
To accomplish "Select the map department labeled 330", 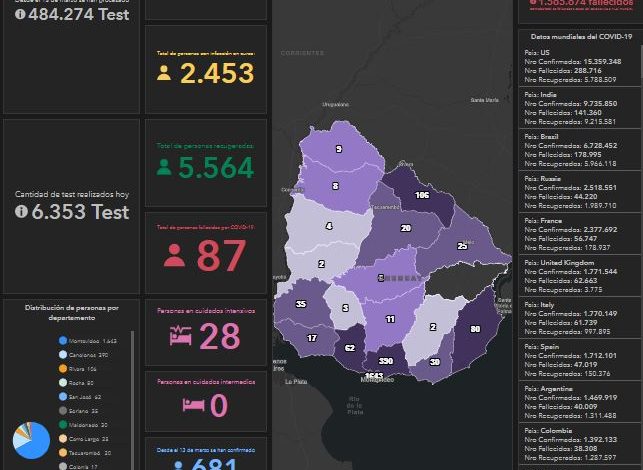I will coord(385,360).
